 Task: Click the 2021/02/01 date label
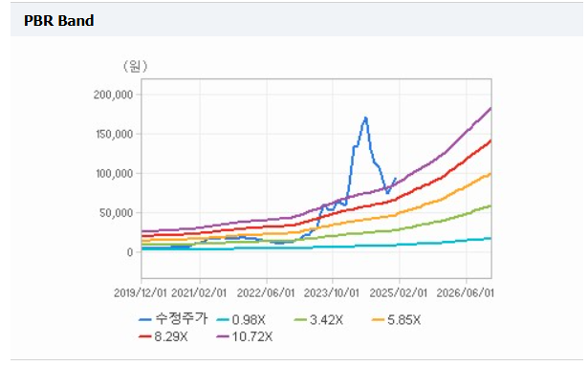click(x=199, y=292)
